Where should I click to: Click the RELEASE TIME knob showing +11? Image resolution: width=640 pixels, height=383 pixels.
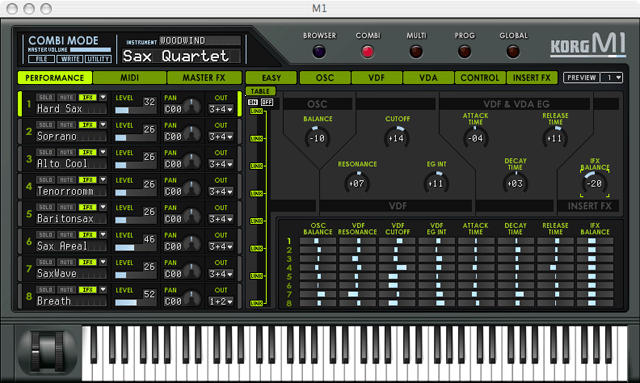[x=555, y=138]
